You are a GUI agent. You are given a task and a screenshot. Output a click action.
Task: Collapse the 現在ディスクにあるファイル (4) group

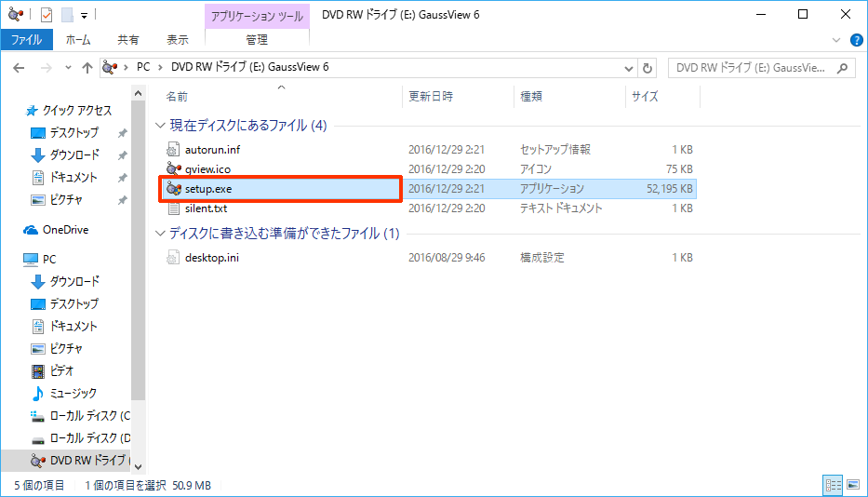point(161,126)
